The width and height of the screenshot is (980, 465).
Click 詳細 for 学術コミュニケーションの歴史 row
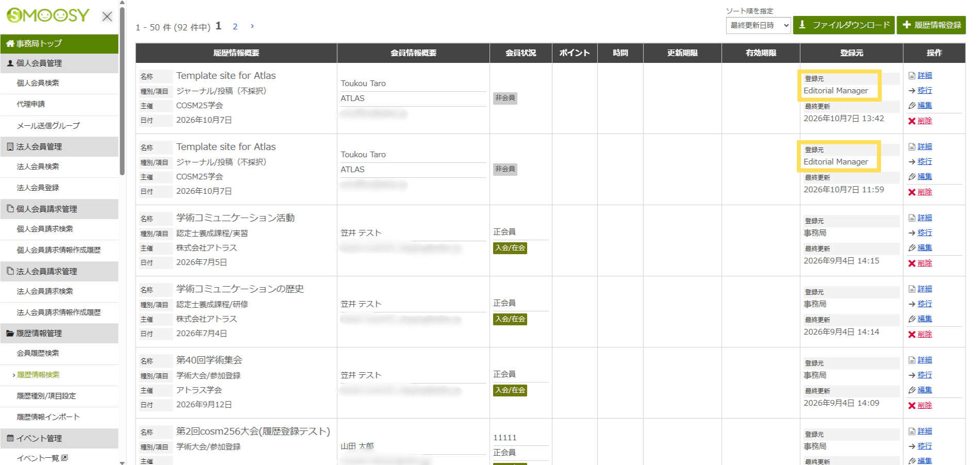pos(925,289)
